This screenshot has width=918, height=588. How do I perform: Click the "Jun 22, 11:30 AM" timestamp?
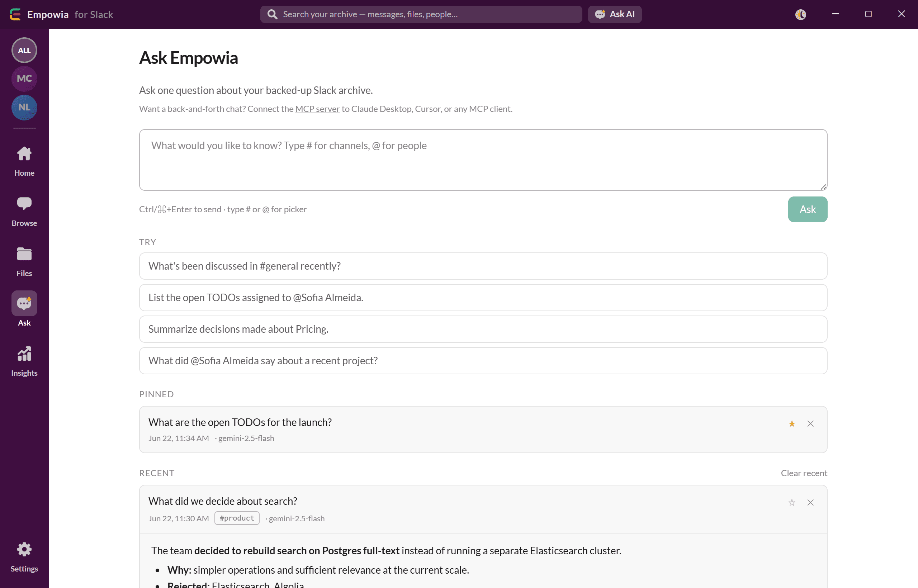(x=179, y=518)
